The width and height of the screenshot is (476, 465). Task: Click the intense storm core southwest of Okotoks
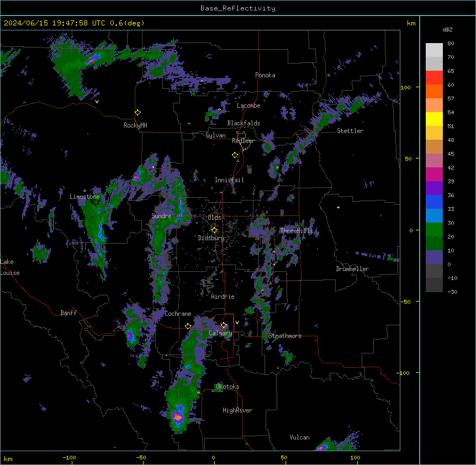click(178, 418)
